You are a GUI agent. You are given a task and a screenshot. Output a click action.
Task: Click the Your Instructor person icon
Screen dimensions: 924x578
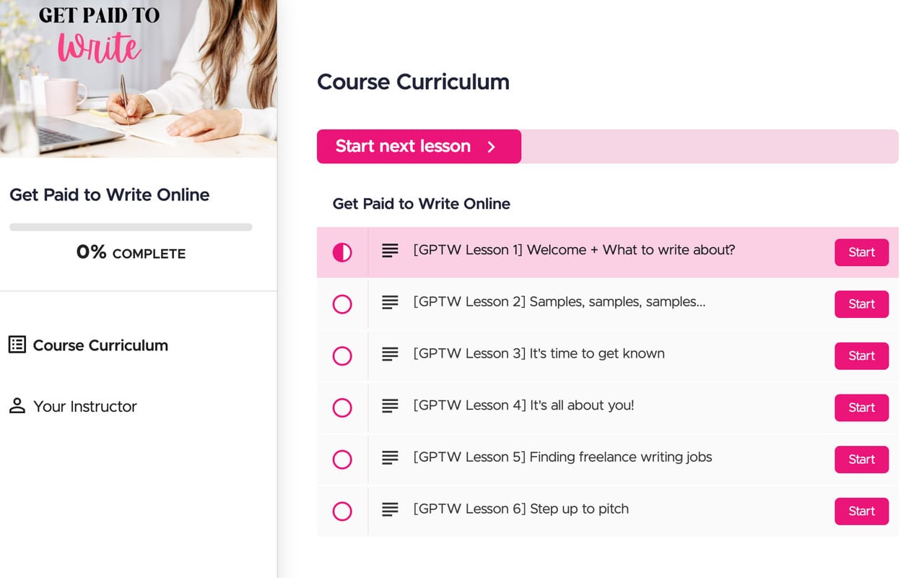pos(16,405)
